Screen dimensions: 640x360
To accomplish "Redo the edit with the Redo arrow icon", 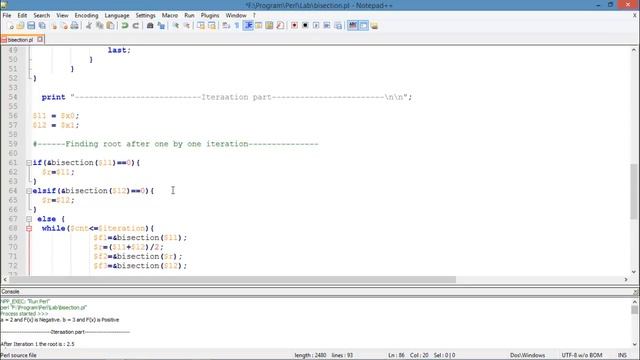I will 136,26.
